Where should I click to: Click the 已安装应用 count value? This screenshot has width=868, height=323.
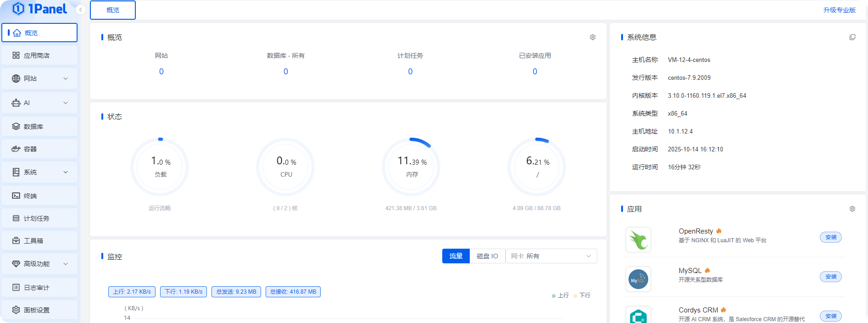pos(535,72)
